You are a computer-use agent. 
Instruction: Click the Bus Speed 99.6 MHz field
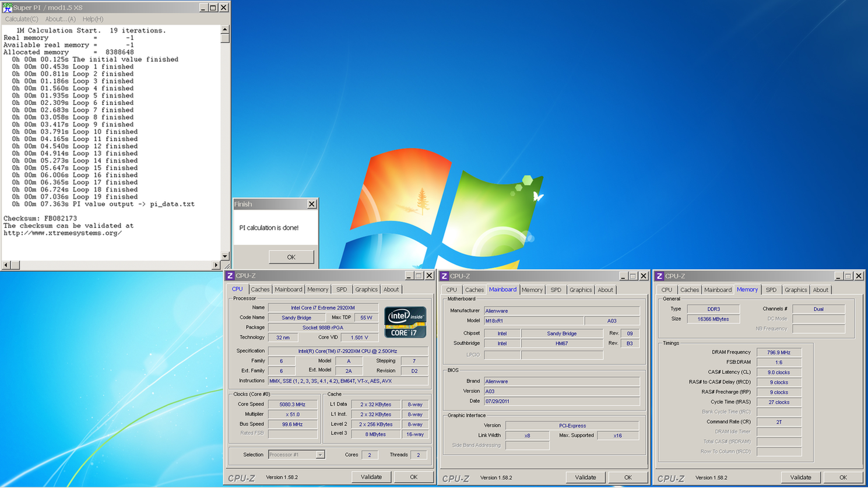click(x=293, y=424)
